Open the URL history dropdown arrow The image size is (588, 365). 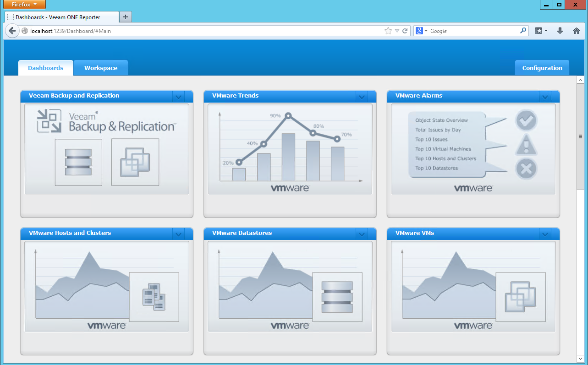[397, 31]
